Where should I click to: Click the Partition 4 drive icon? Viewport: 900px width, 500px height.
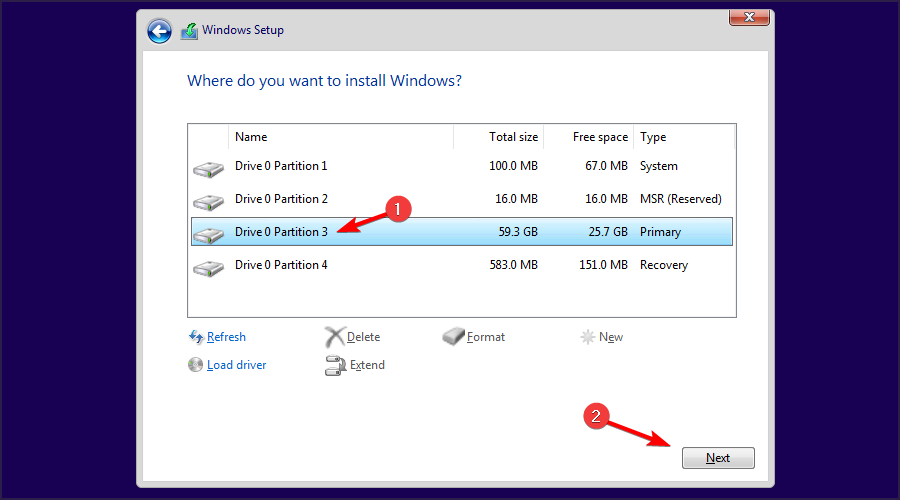(208, 266)
